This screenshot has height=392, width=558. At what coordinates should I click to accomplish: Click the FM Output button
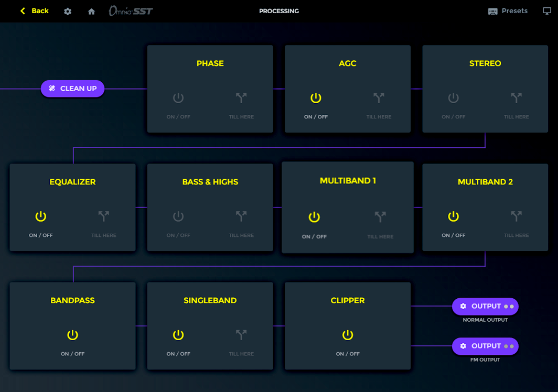pos(485,346)
